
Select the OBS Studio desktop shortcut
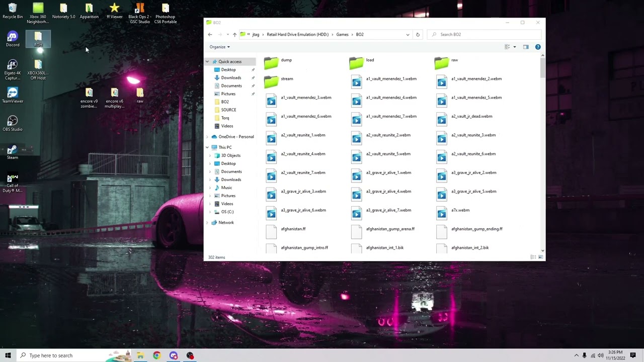13,124
